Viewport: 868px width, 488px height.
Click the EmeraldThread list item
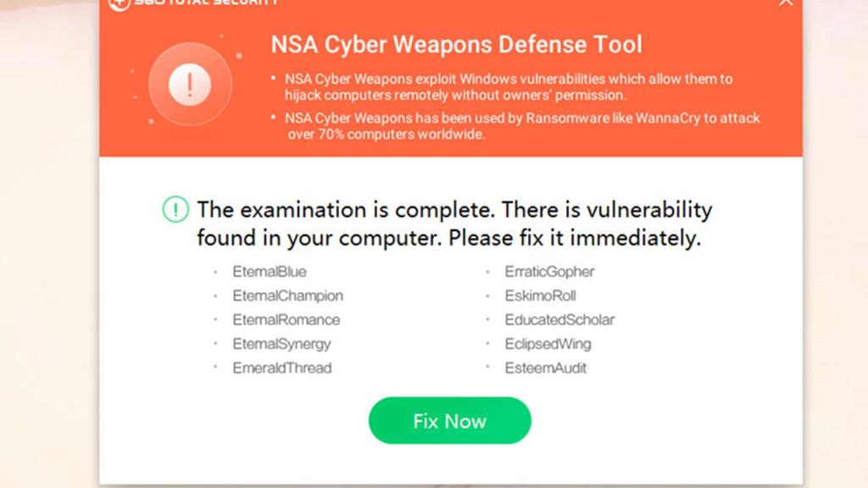click(x=283, y=368)
